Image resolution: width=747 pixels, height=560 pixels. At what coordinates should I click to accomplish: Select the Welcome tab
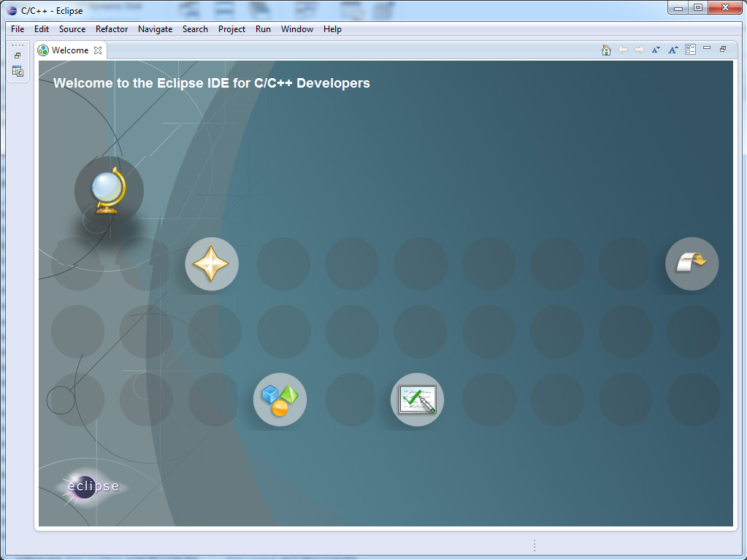(x=71, y=50)
